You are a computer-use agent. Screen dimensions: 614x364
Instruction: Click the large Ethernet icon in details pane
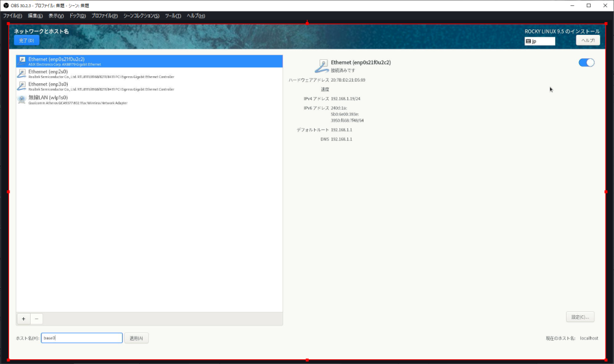[321, 65]
